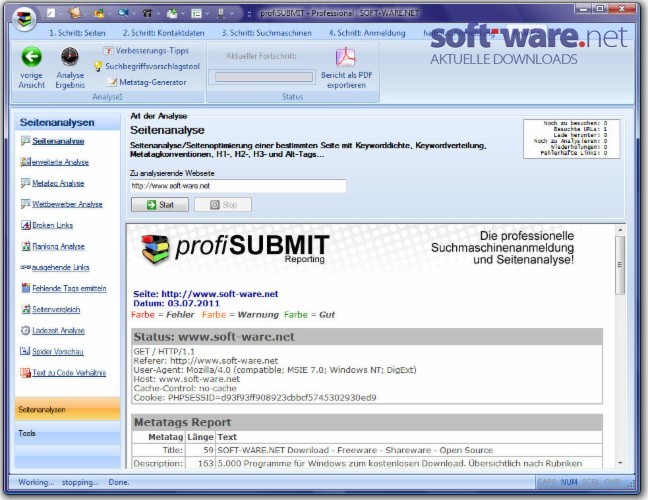Click the Text zu Code Verhältnis icon
This screenshot has height=500, width=648.
[26, 372]
